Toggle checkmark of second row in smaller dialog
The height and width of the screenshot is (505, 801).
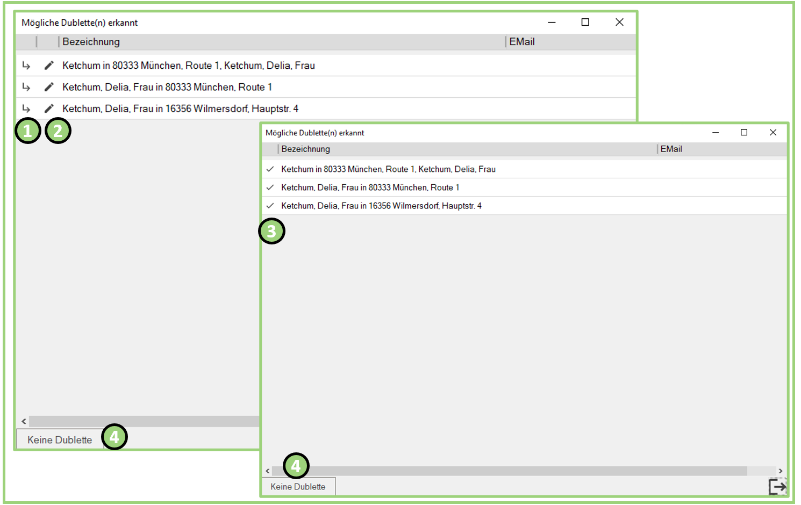point(270,187)
